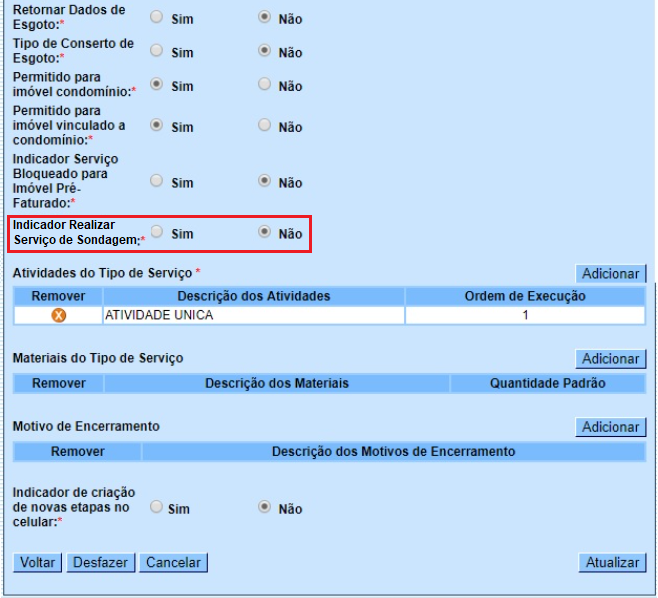Click Adicionar for Materiais do Tipo de Serviço

coord(611,359)
